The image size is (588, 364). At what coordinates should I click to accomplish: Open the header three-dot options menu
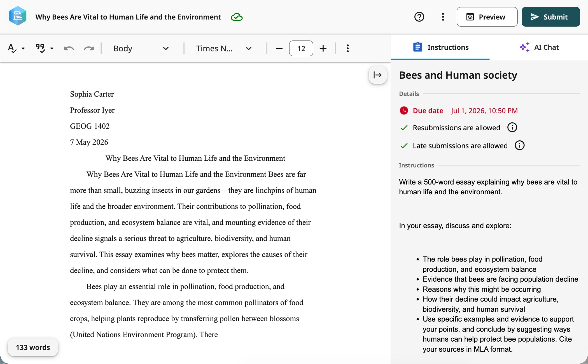(x=443, y=17)
